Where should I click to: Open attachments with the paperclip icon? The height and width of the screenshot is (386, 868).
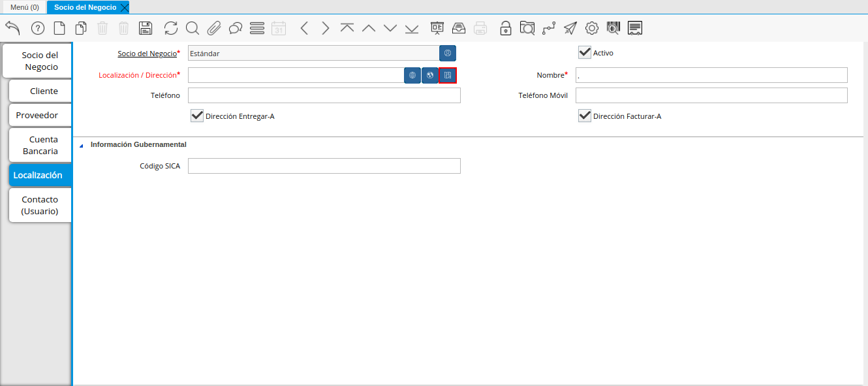[x=214, y=28]
